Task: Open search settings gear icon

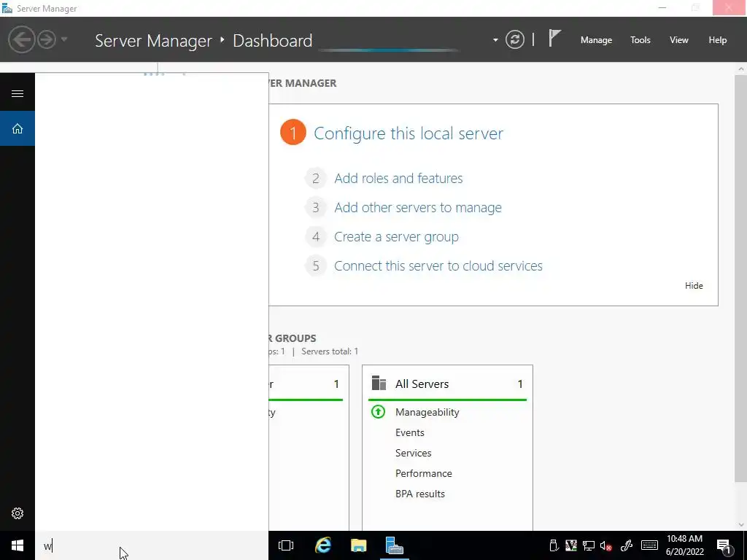Action: [x=18, y=513]
